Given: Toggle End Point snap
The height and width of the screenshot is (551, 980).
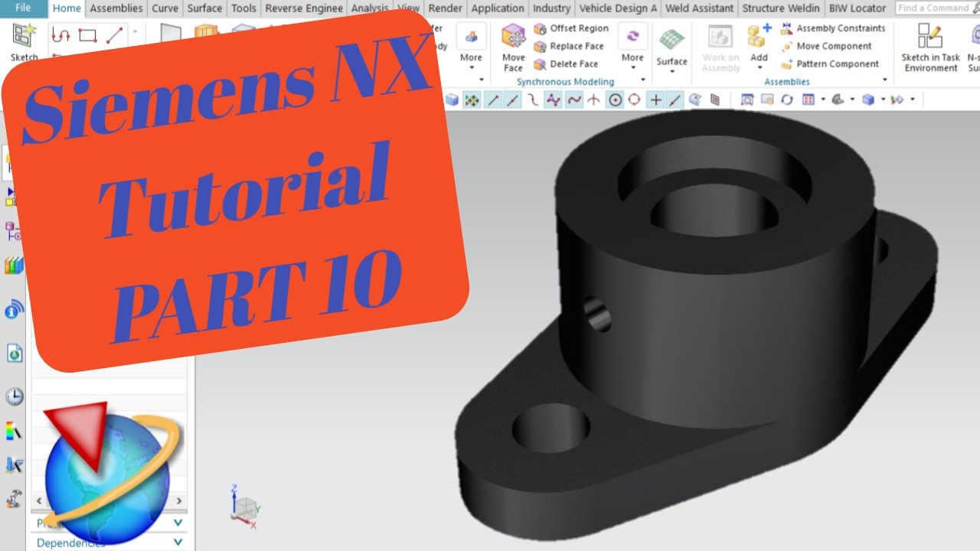Looking at the screenshot, I should click(x=494, y=99).
